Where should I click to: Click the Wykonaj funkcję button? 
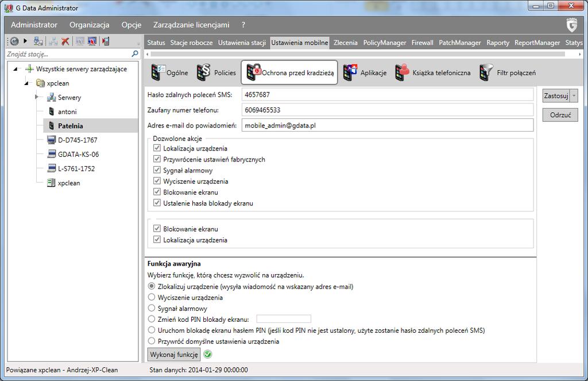point(174,355)
